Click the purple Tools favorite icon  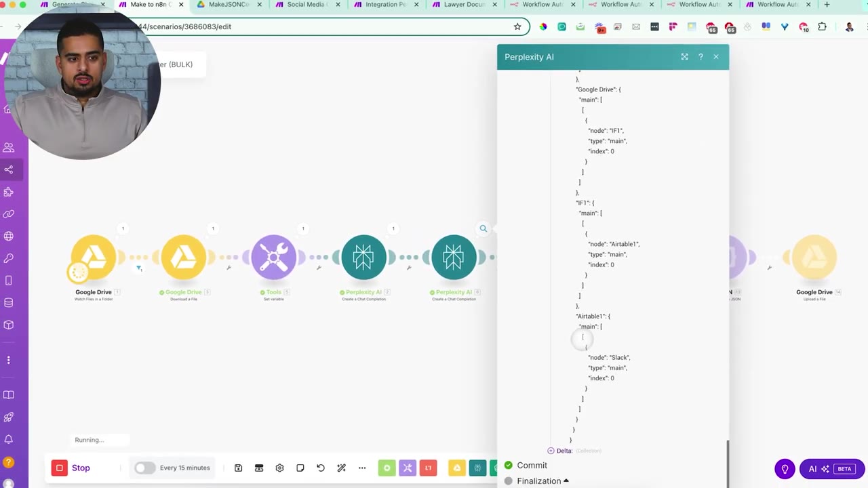click(x=408, y=468)
